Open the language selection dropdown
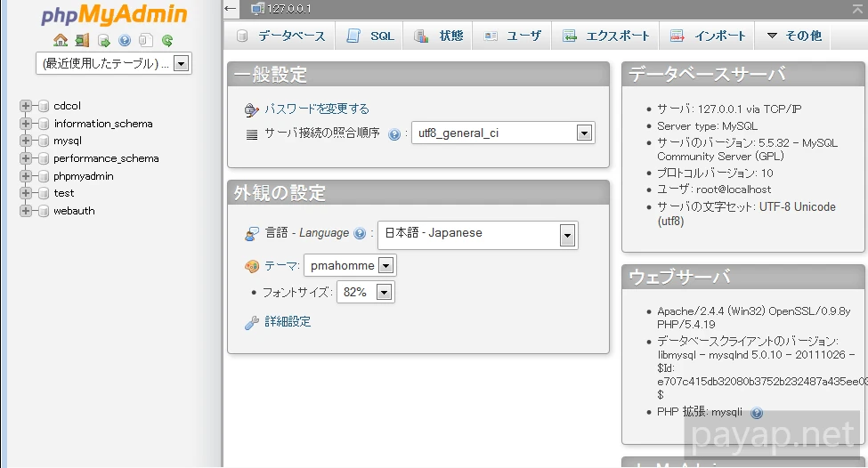This screenshot has width=868, height=468. click(x=567, y=235)
